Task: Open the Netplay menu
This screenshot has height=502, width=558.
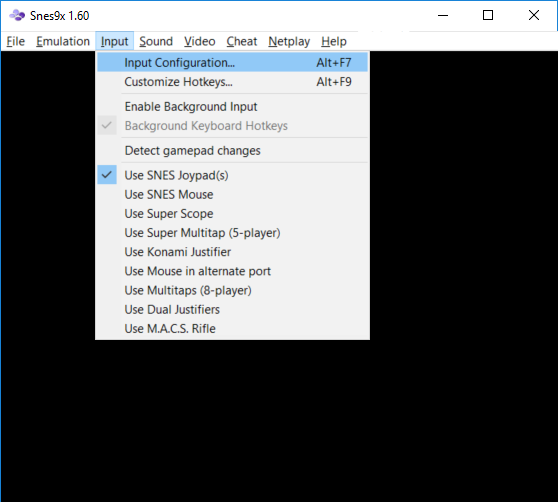Action: (289, 41)
